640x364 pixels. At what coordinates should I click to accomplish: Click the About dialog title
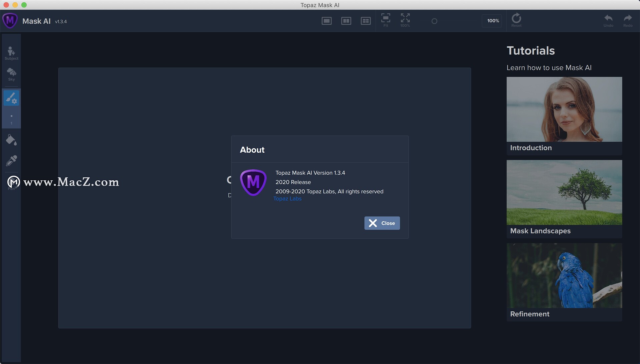click(x=252, y=150)
